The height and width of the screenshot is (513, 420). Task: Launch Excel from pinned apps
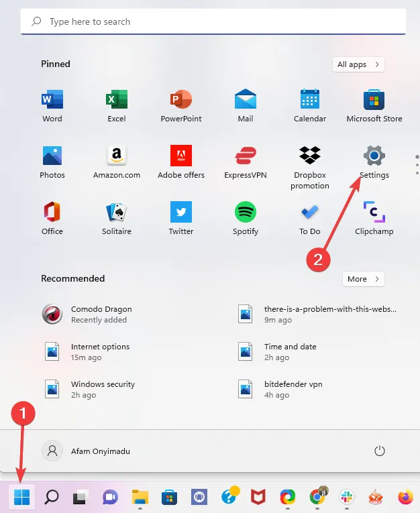pyautogui.click(x=117, y=106)
